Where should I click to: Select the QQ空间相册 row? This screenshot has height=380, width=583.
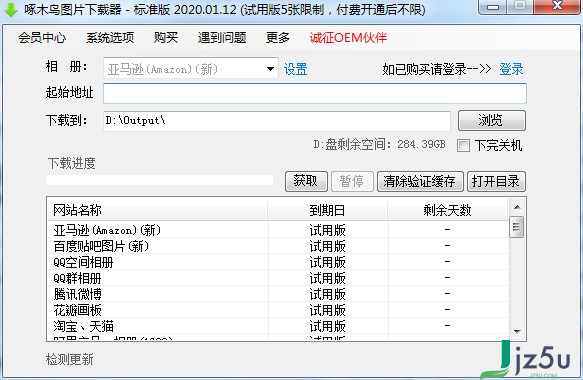click(278, 262)
